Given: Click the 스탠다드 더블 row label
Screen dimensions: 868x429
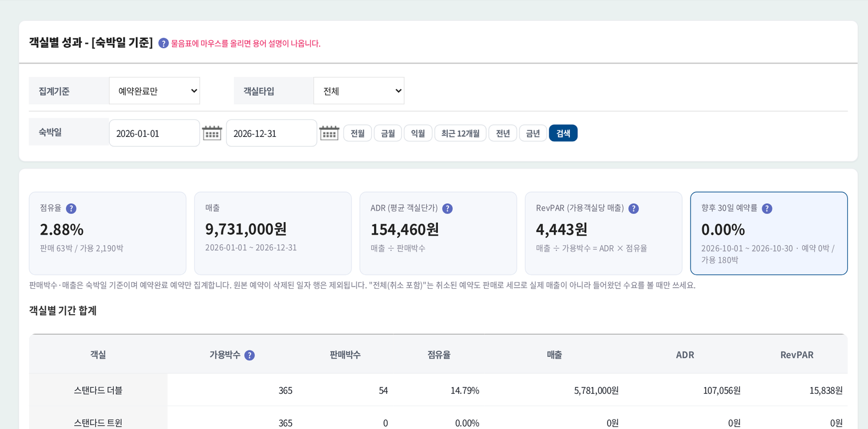Looking at the screenshot, I should [x=98, y=390].
